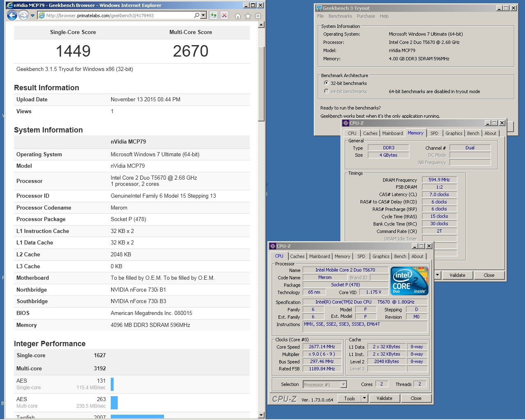Click the front CPU-Z window title icon
The image size is (525, 420).
pyautogui.click(x=273, y=246)
